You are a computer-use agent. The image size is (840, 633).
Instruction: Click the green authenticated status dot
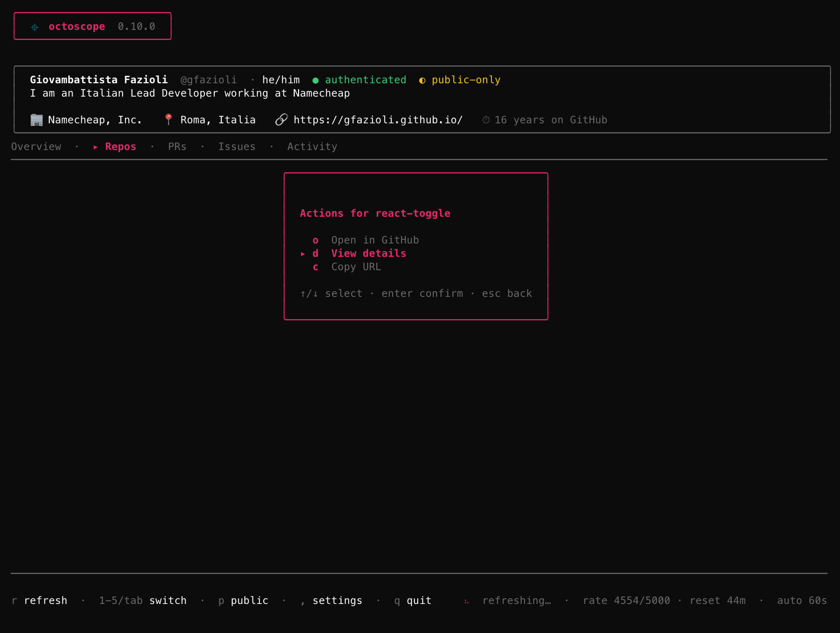pos(315,80)
